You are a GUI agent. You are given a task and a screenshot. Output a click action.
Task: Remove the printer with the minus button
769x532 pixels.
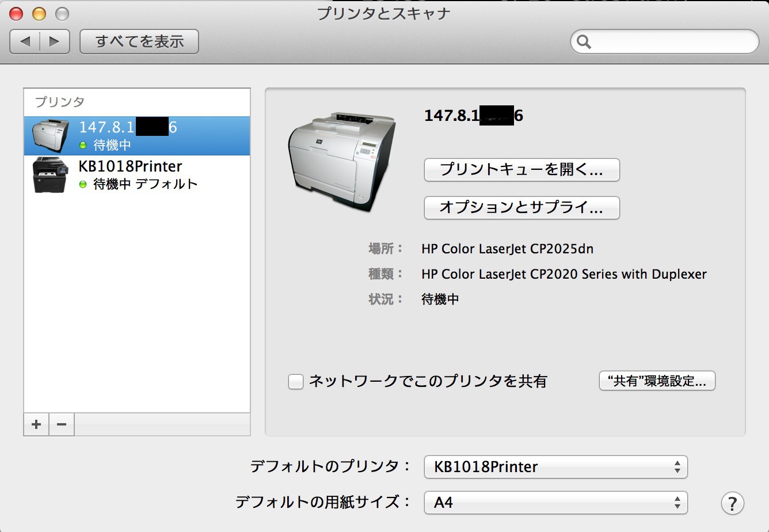(x=62, y=424)
